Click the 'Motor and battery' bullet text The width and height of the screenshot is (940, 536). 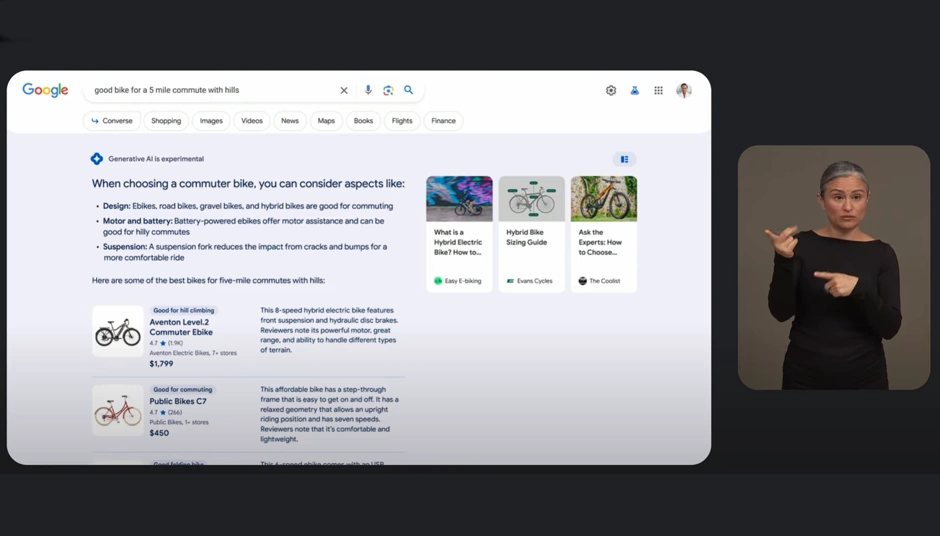243,226
